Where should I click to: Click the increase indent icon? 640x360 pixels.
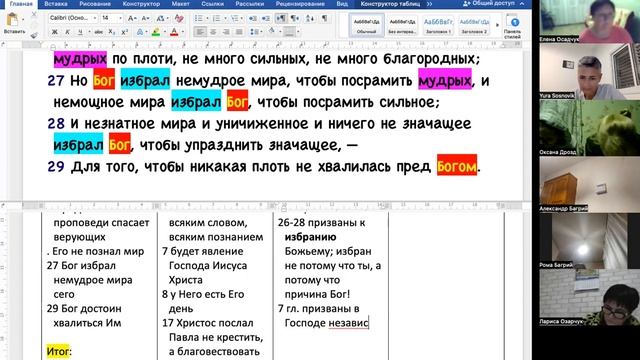[266, 18]
